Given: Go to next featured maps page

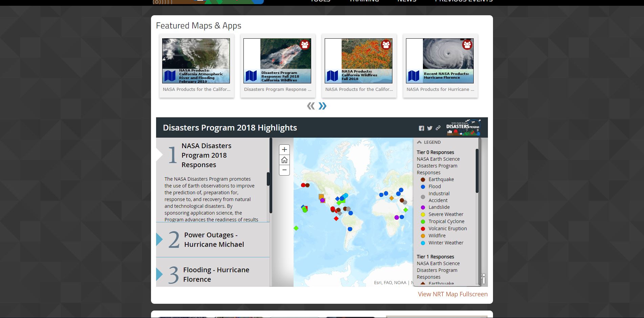Looking at the screenshot, I should pos(322,106).
